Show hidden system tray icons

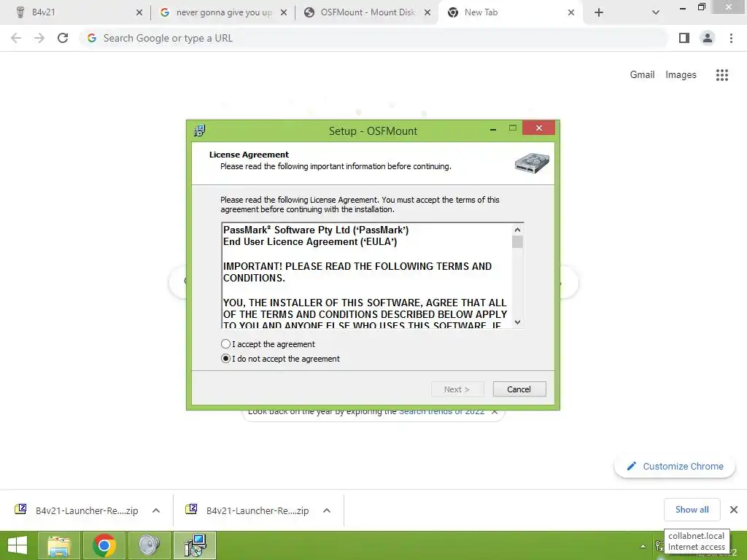643,546
